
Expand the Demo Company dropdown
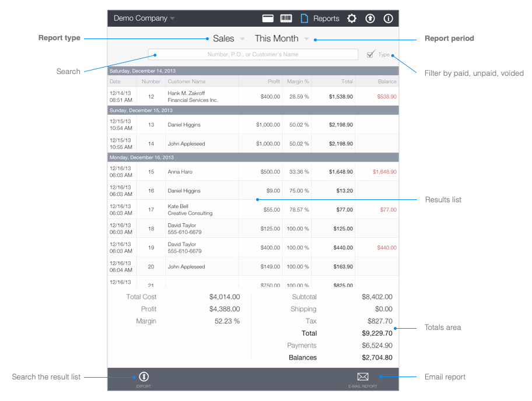tap(143, 18)
